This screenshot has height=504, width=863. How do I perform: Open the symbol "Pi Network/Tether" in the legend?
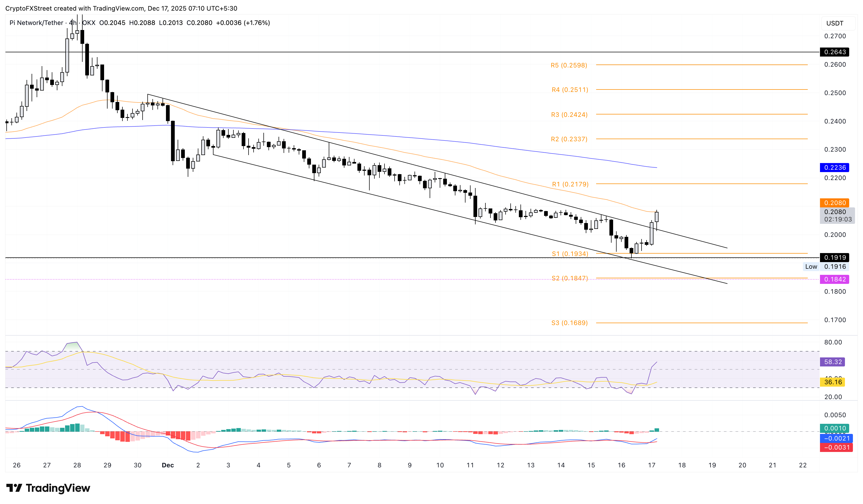tap(37, 23)
